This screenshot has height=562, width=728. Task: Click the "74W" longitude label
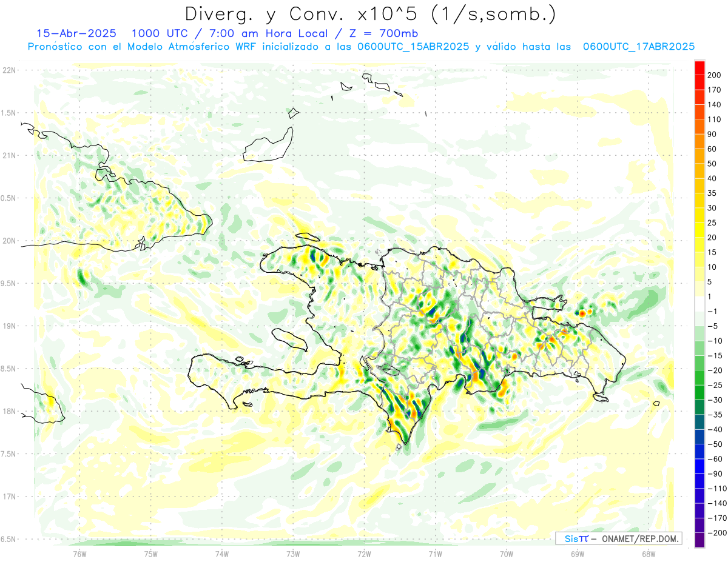[222, 553]
